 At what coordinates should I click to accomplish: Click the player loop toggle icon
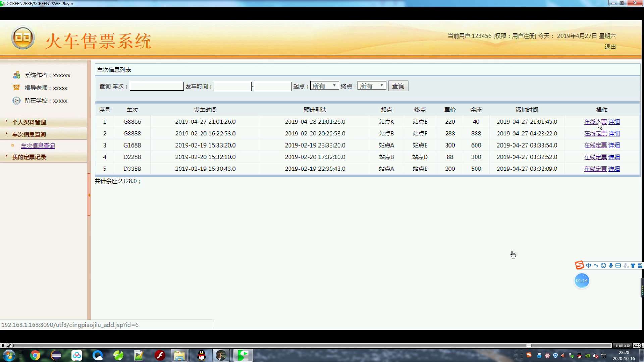(9, 346)
